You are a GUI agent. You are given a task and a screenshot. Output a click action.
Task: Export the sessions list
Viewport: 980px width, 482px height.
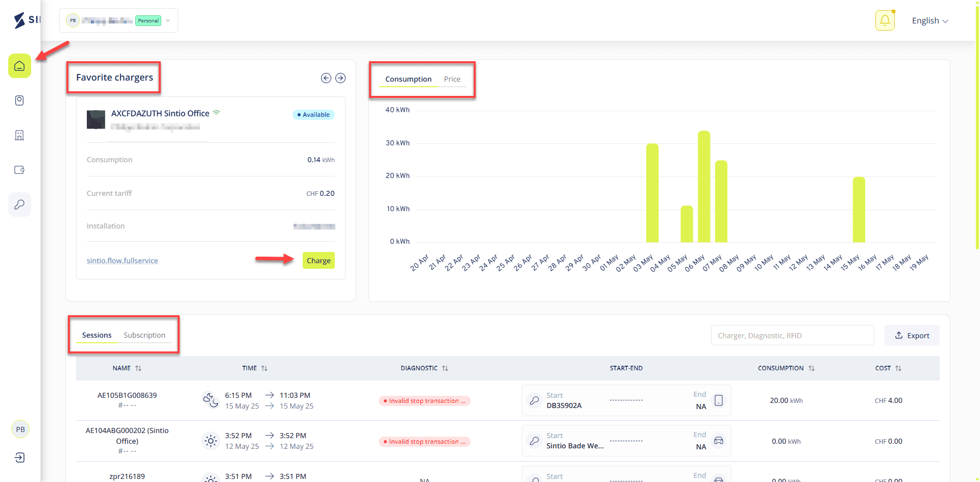(912, 336)
